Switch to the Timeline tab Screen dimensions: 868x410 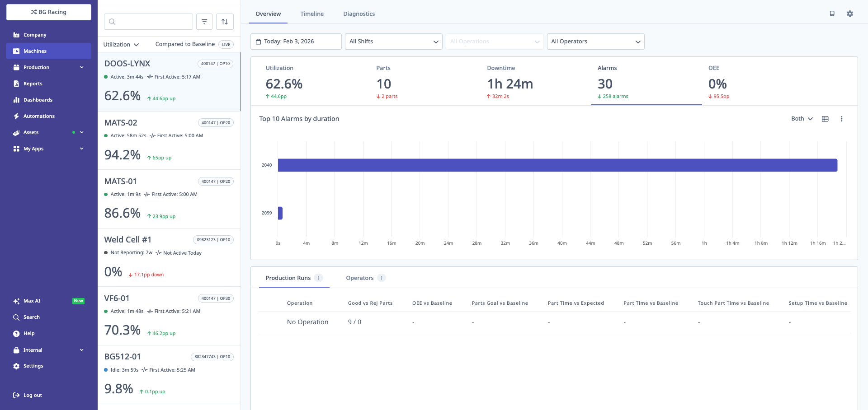click(312, 14)
